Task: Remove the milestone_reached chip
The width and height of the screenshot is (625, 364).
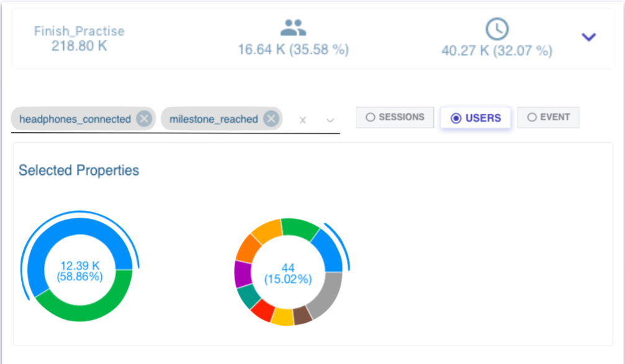Action: tap(271, 119)
